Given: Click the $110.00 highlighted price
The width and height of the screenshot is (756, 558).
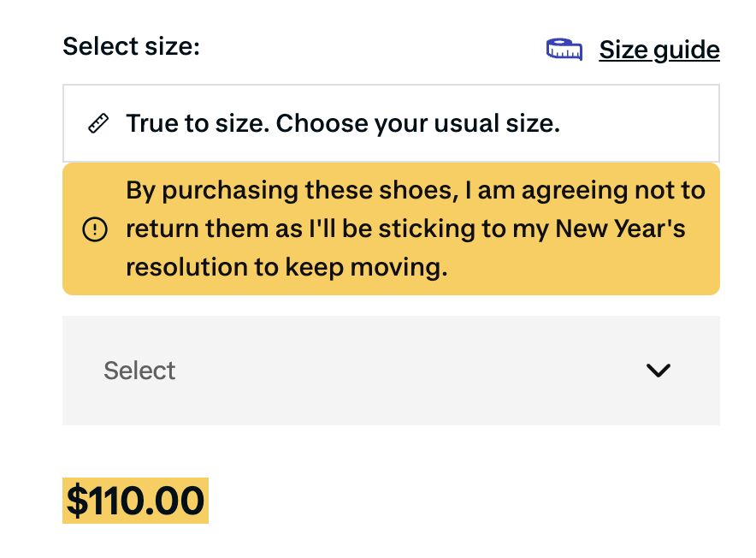Looking at the screenshot, I should [x=135, y=501].
